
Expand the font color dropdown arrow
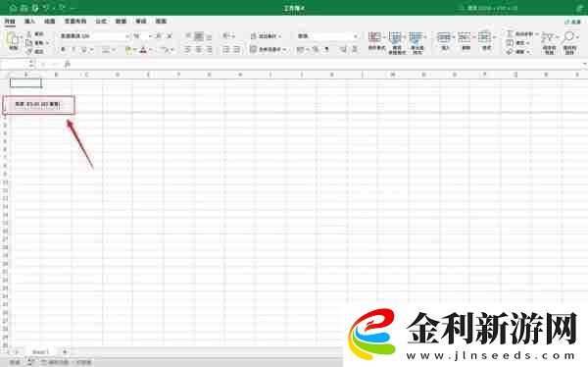tap(150, 50)
